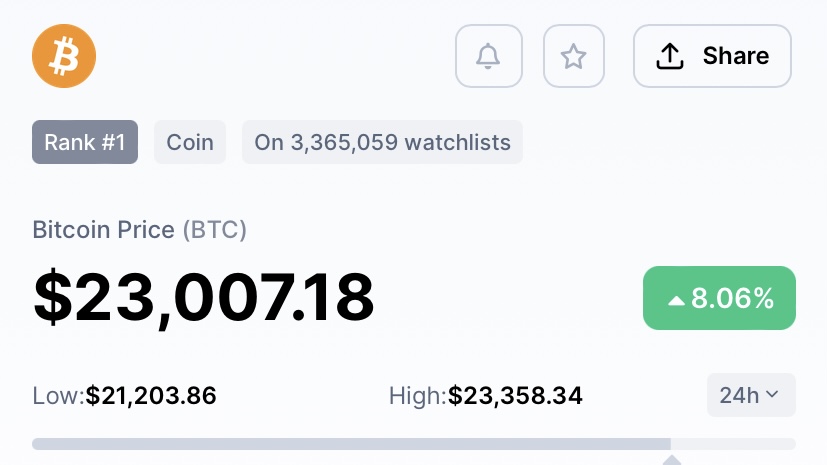Click the low-high price range bar
Screen dimensions: 827x465
coord(414,444)
